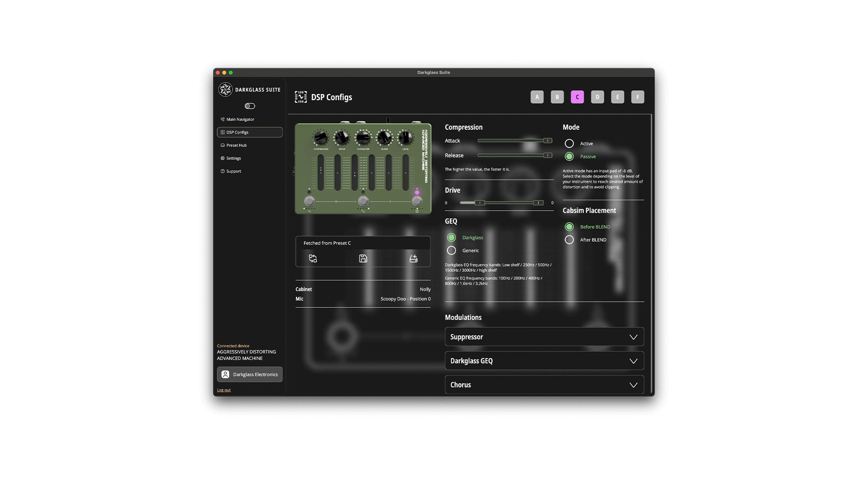Click the Cabinet value Nolly
Image resolution: width=868 pixels, height=477 pixels.
tap(425, 289)
